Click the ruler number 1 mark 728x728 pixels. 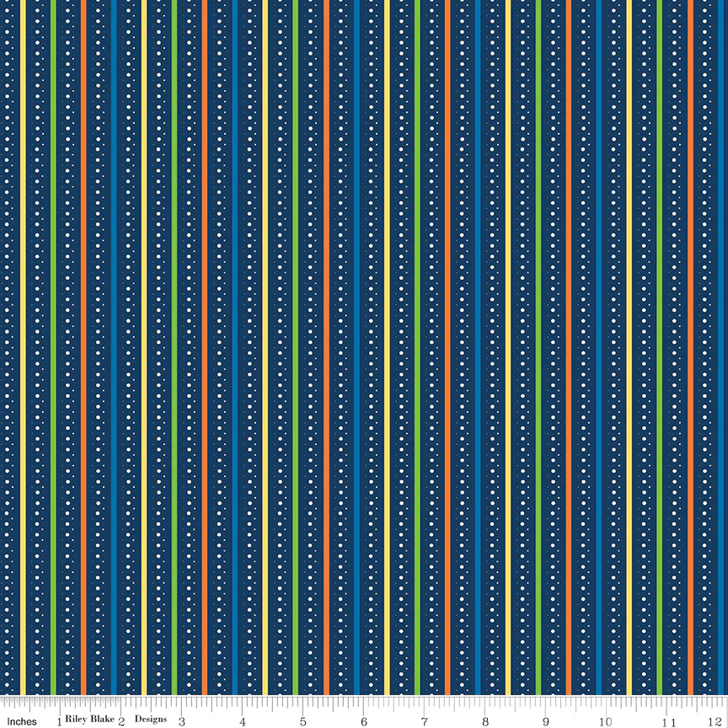click(60, 722)
